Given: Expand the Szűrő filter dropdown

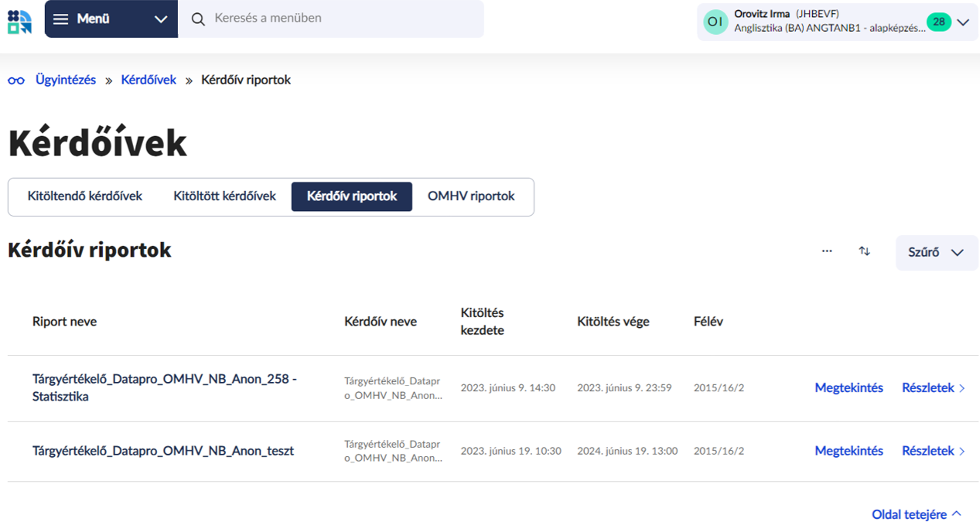Looking at the screenshot, I should point(937,253).
